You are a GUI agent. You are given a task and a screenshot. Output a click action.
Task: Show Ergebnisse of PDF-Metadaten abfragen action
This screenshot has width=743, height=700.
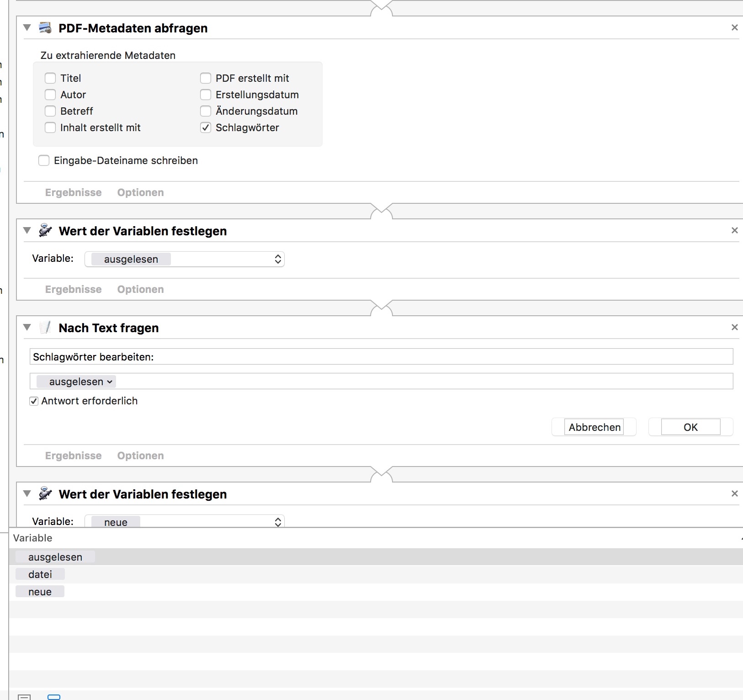73,192
